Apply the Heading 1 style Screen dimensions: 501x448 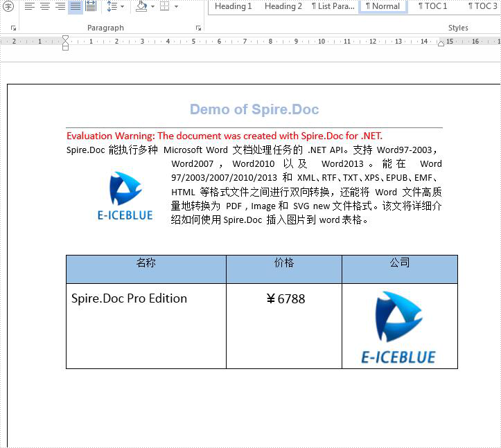click(x=234, y=6)
